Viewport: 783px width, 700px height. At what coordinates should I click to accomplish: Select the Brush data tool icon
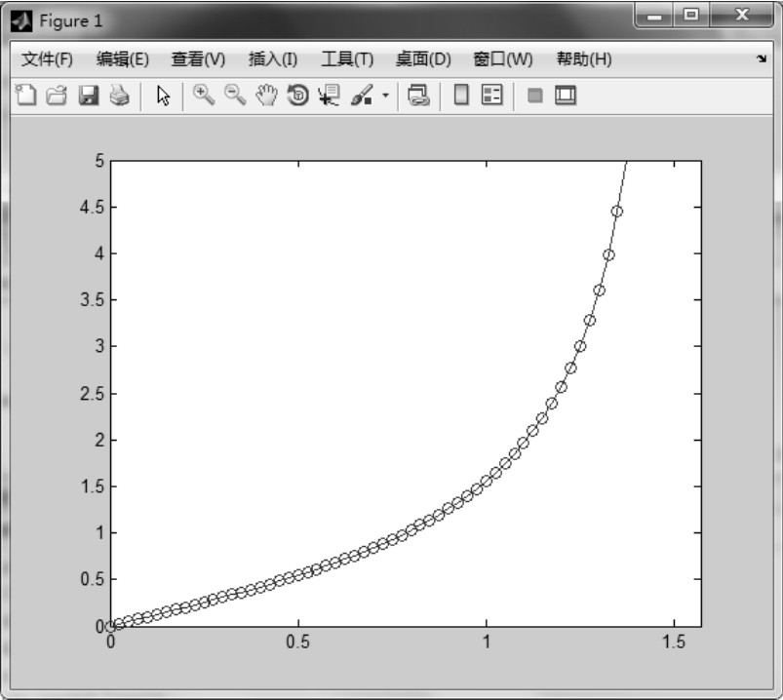(361, 96)
